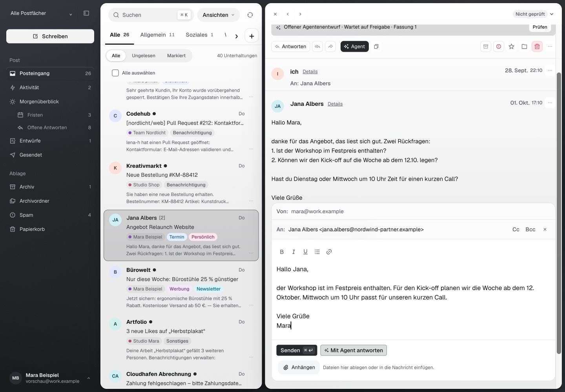Show more category tabs via the arrow
The width and height of the screenshot is (565, 392).
236,36
